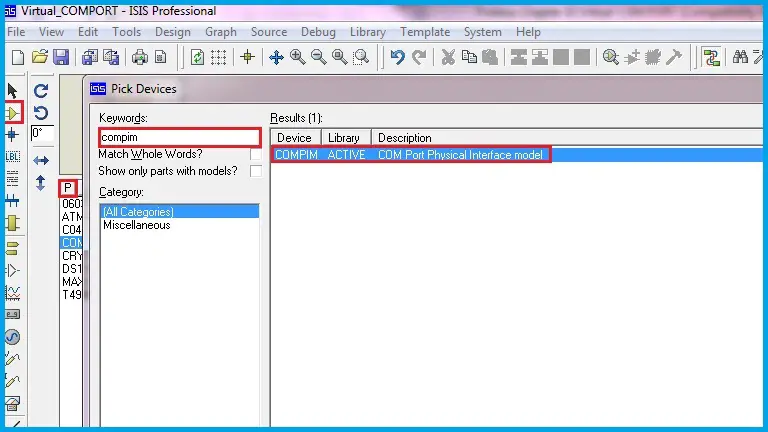The image size is (768, 432).
Task: Pan the view with the move arrows icon
Action: point(276,57)
